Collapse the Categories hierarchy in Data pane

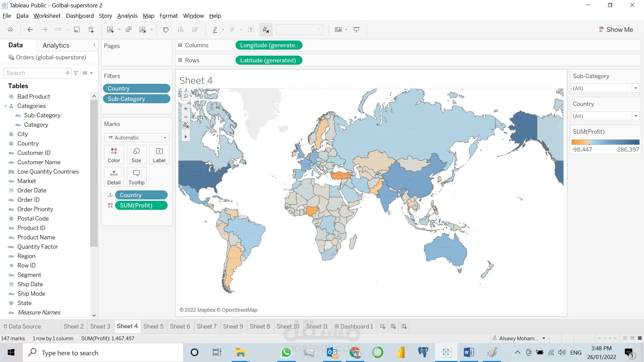click(x=5, y=106)
